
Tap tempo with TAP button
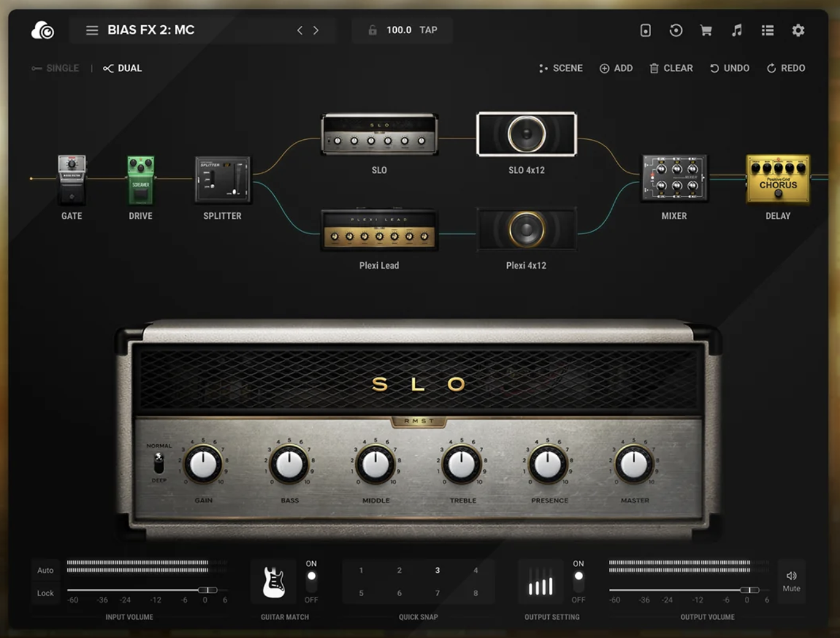click(429, 30)
